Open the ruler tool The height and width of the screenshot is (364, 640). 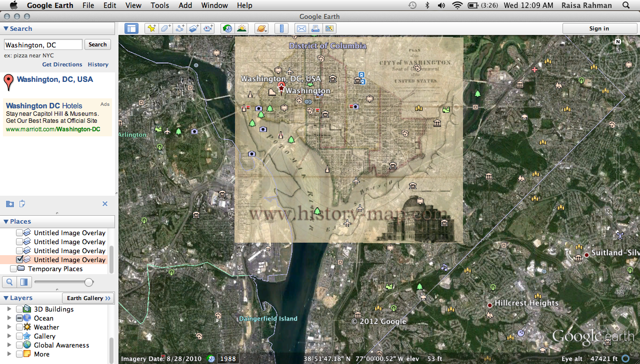pos(281,28)
